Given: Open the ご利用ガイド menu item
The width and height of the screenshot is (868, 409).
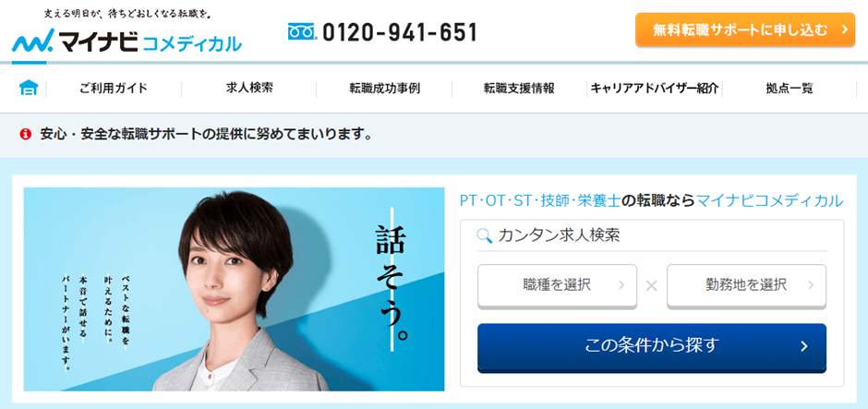Looking at the screenshot, I should pyautogui.click(x=114, y=88).
